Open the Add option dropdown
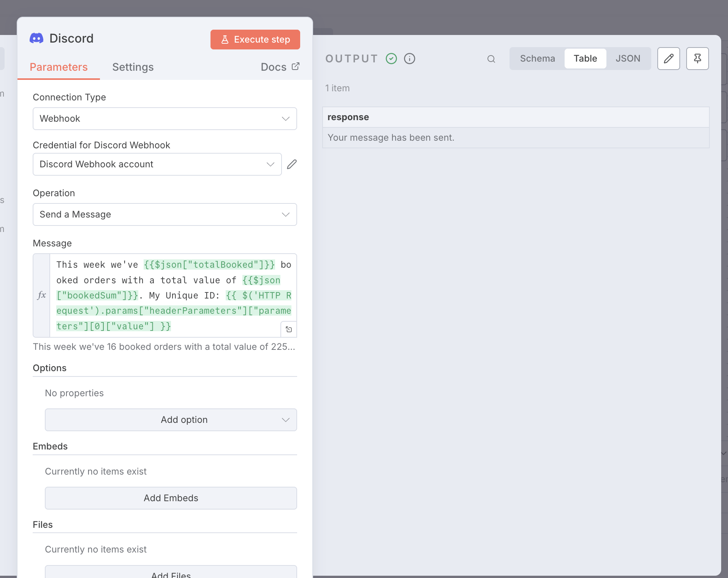Viewport: 728px width, 578px height. 171,420
